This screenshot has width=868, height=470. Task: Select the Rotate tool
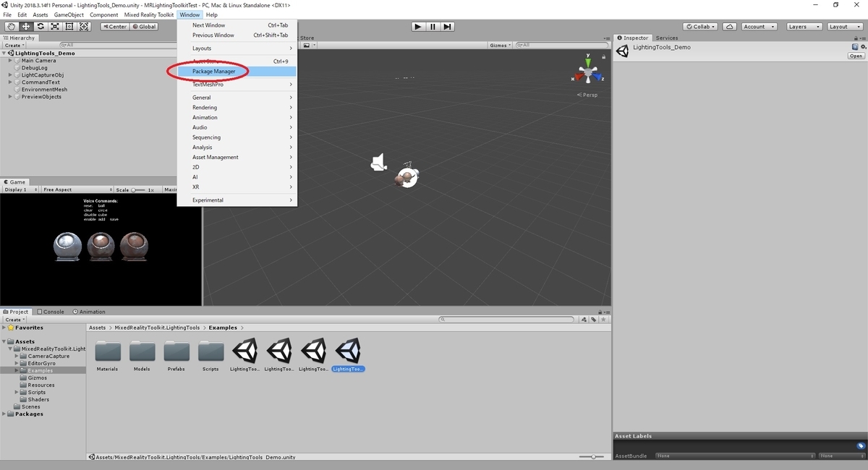[x=41, y=27]
